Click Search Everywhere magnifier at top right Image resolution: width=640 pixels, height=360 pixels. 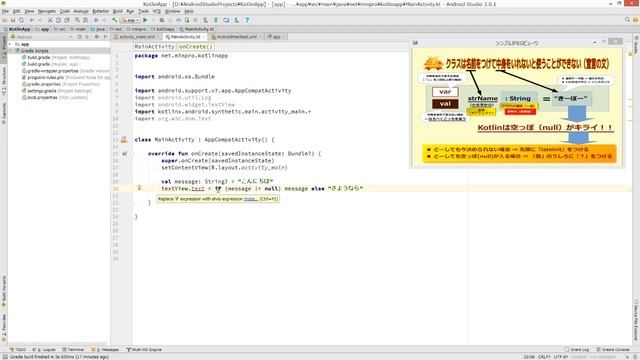pyautogui.click(x=627, y=20)
